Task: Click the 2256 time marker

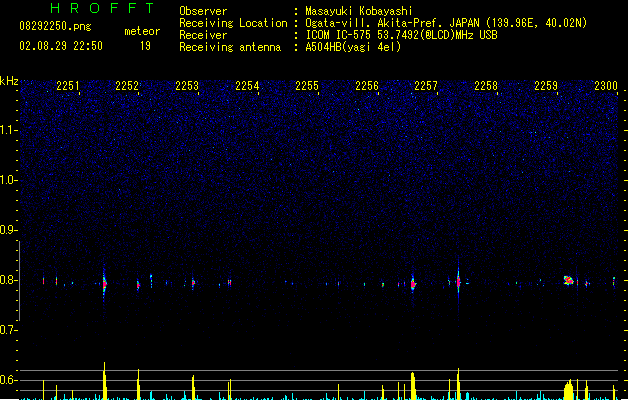Action: [367, 86]
